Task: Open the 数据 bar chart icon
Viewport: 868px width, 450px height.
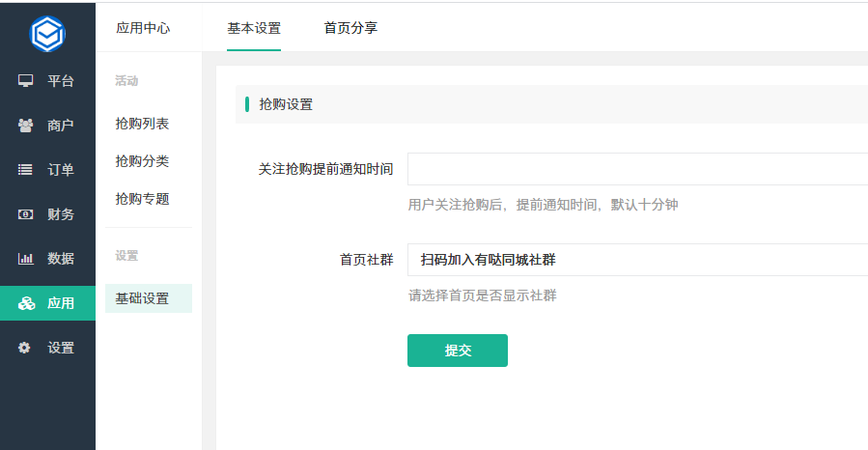Action: pos(25,259)
